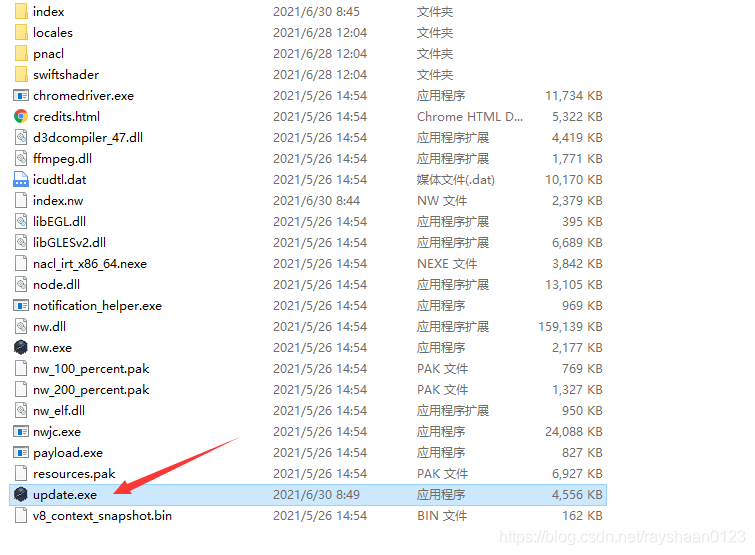Click the d3dcompiler_47.dll file icon
The height and width of the screenshot is (555, 755).
pyautogui.click(x=21, y=138)
